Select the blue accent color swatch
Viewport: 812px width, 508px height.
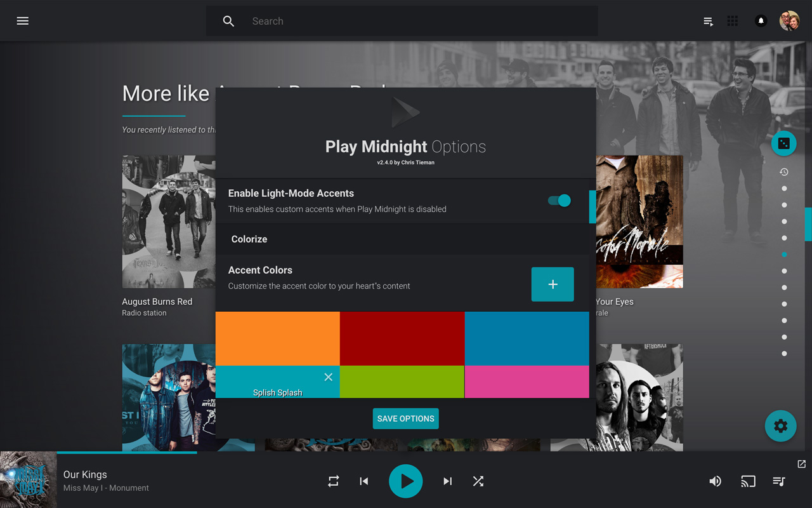coord(527,338)
